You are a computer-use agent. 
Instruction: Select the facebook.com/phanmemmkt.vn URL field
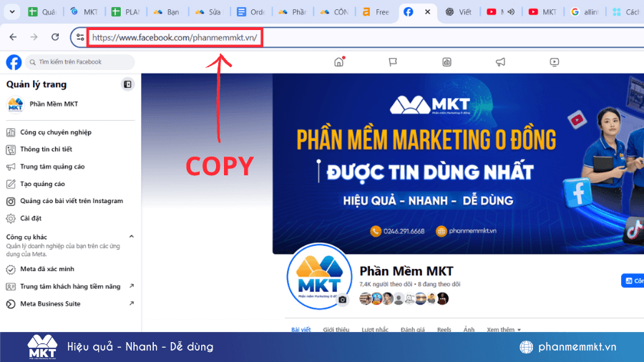point(175,37)
